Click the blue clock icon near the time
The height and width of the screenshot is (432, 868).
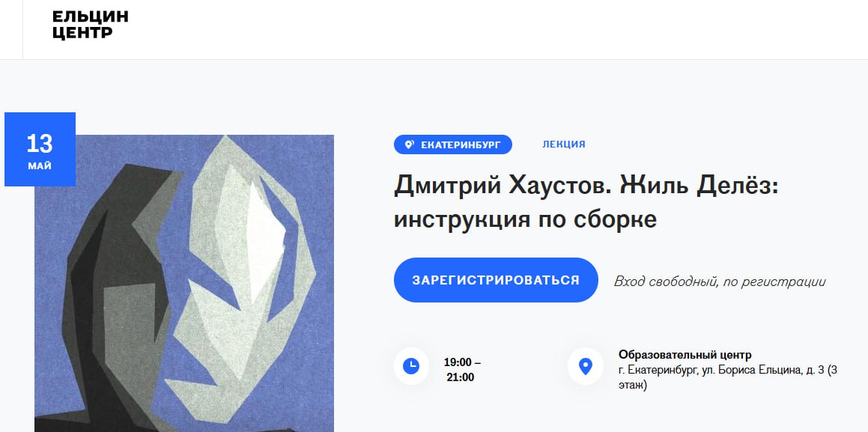pos(411,365)
